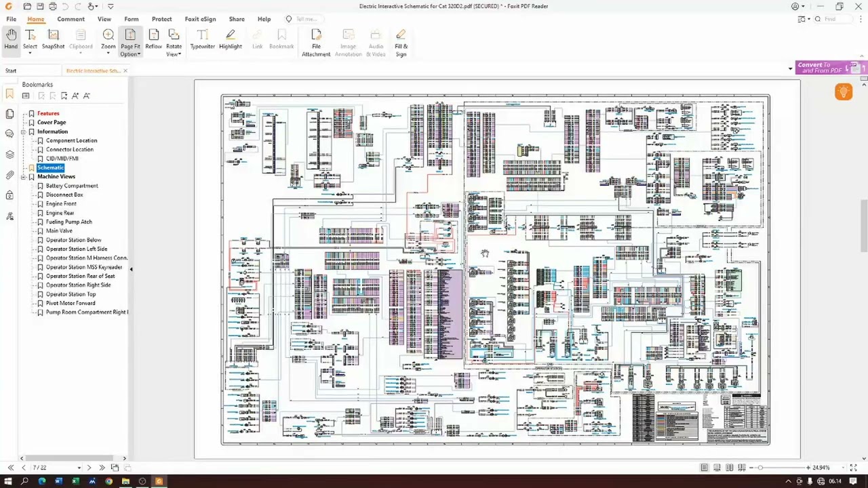Viewport: 868px width, 488px height.
Task: Click the account user icon
Action: click(x=796, y=6)
